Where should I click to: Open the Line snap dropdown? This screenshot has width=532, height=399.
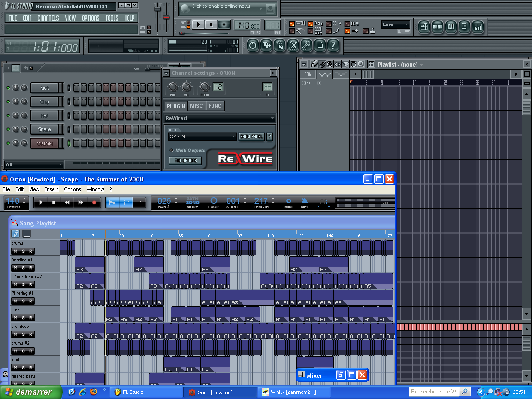tap(396, 24)
